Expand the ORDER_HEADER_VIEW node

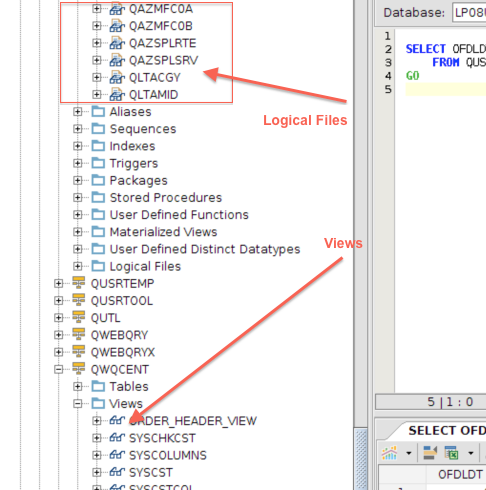click(97, 421)
